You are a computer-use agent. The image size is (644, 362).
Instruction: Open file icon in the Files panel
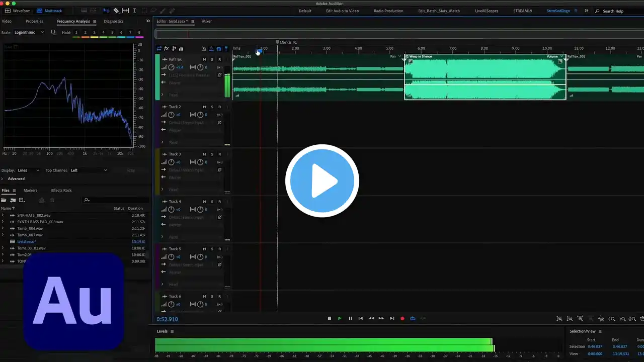(x=4, y=200)
